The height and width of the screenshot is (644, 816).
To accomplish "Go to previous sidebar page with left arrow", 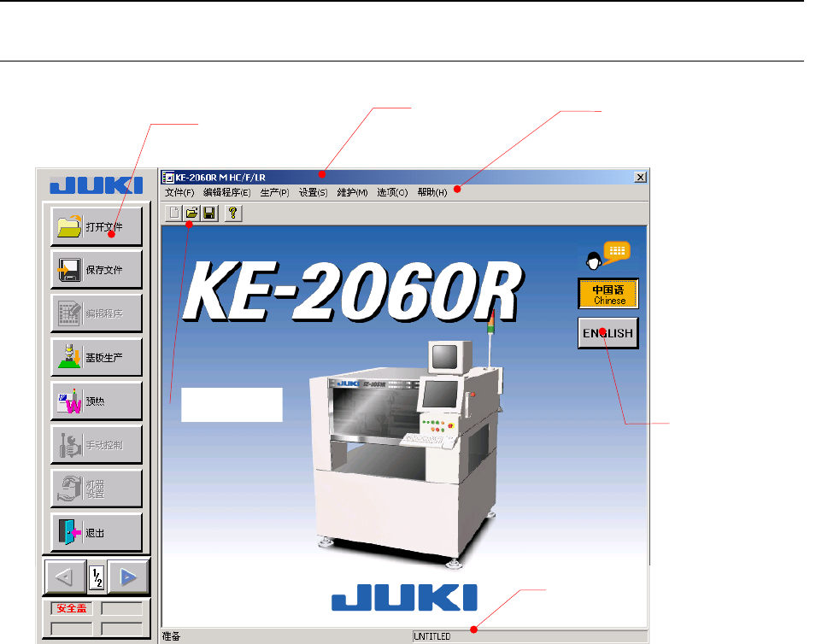I will pos(66,577).
